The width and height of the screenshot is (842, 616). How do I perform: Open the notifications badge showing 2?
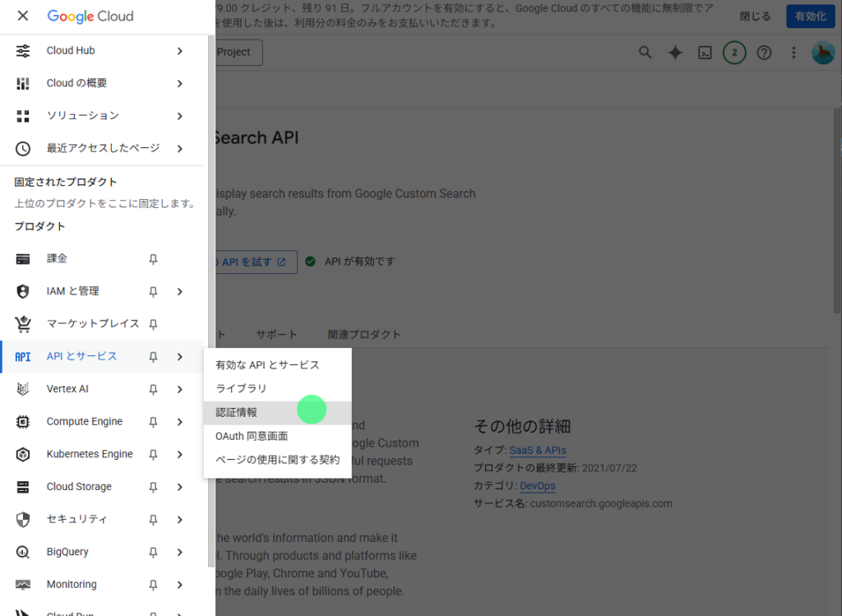pyautogui.click(x=734, y=53)
